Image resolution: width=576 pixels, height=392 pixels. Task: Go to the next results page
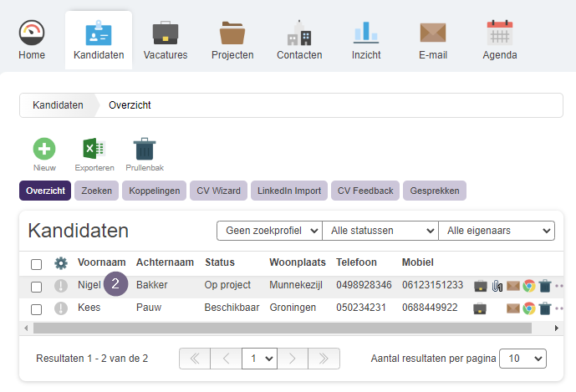(293, 359)
